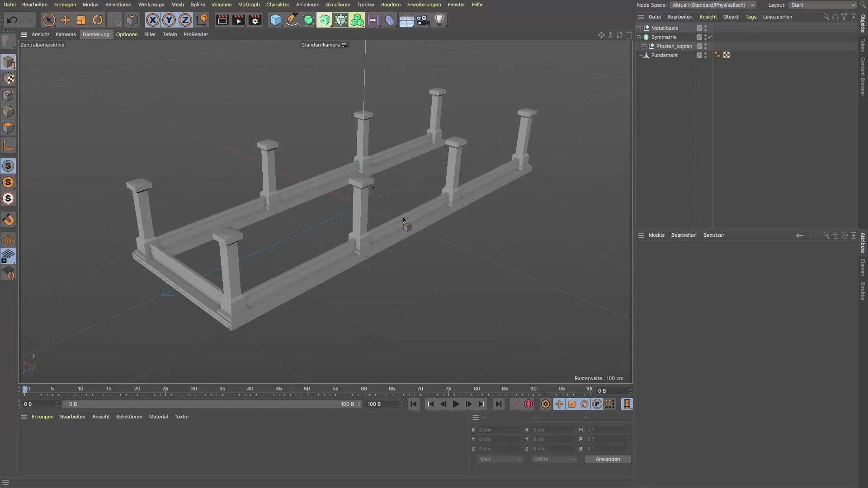Screen dimensions: 868x488
Task: Toggle visibility dots of Fundament
Action: (705, 55)
